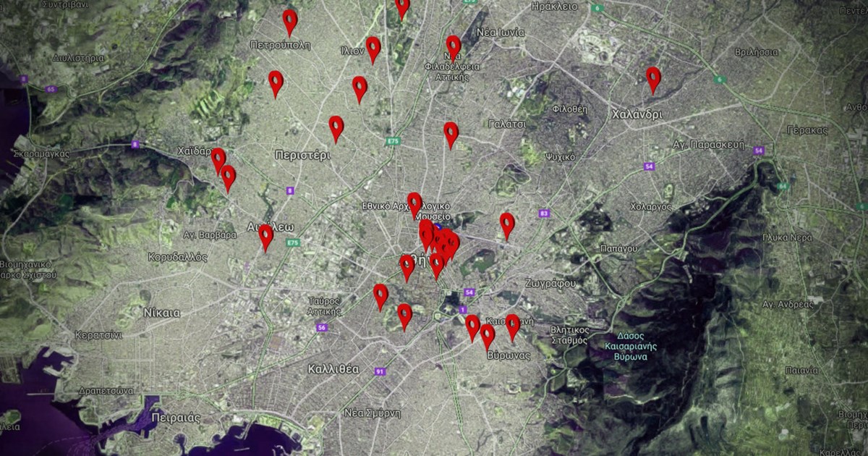
Task: Click the Κορυδαλλός place label
Action: coord(177,257)
